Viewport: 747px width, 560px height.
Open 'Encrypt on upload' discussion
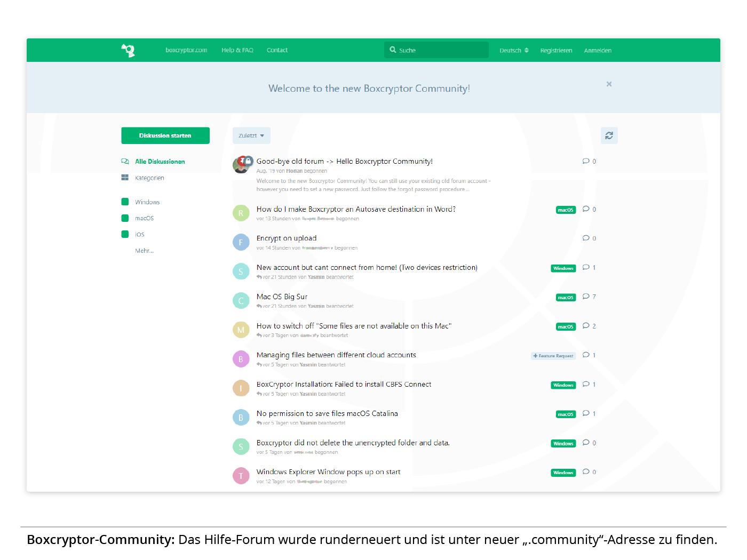click(287, 238)
